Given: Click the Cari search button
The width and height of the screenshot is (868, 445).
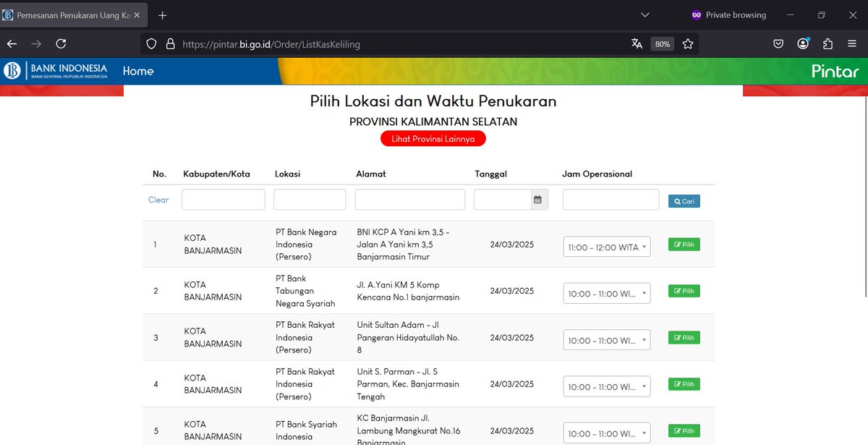Looking at the screenshot, I should pos(684,201).
